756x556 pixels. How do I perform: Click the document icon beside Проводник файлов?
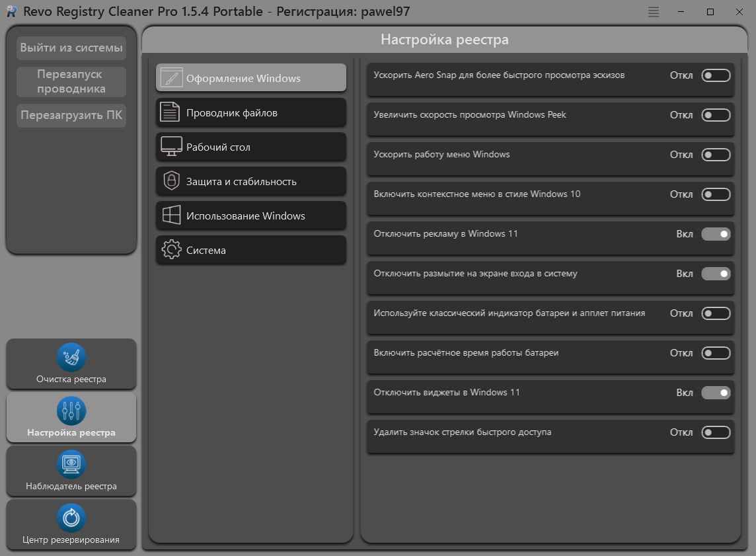click(x=170, y=112)
